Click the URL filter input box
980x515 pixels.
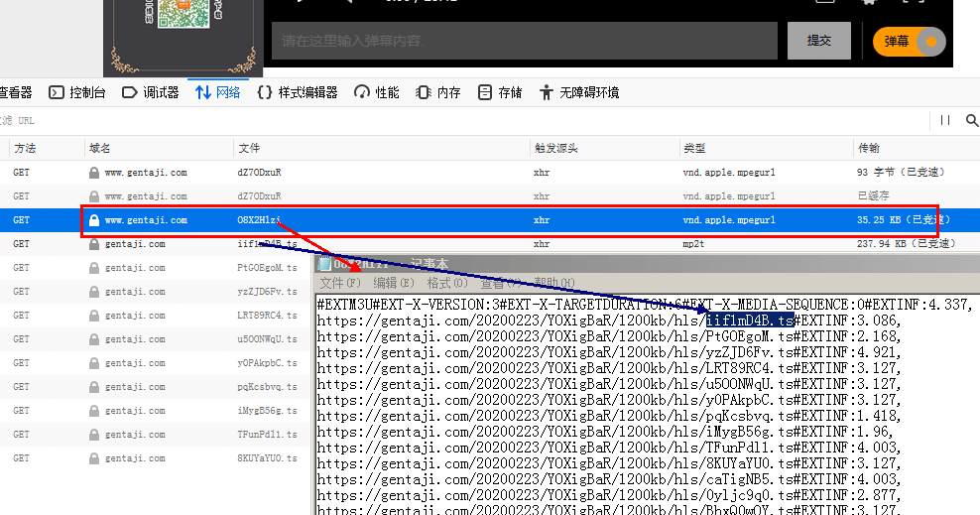397,120
